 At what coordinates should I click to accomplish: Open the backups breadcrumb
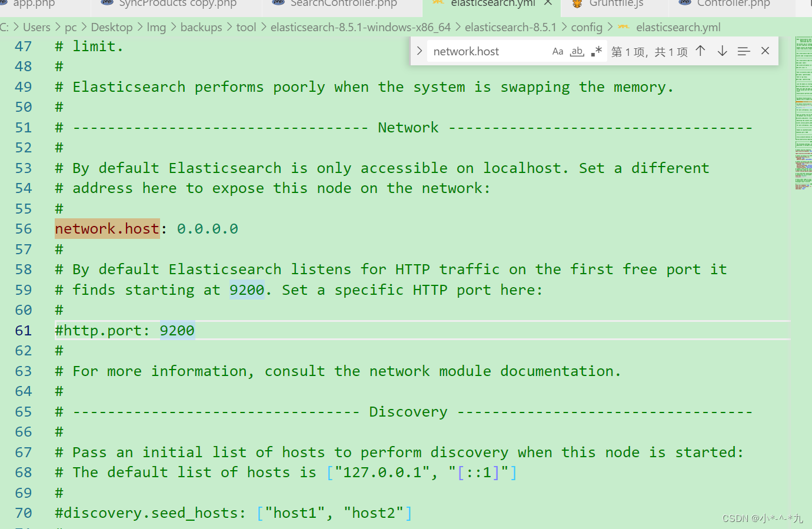[x=201, y=27]
